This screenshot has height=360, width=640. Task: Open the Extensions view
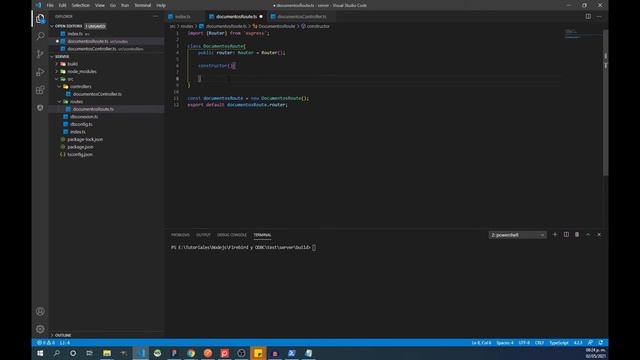pos(40,90)
